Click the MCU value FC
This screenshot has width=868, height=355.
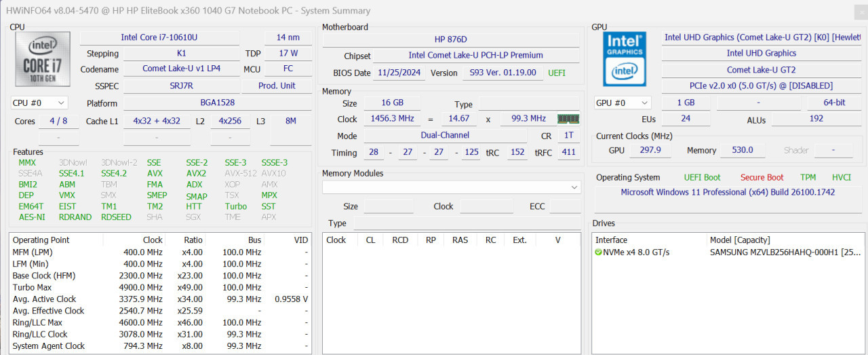(x=288, y=69)
